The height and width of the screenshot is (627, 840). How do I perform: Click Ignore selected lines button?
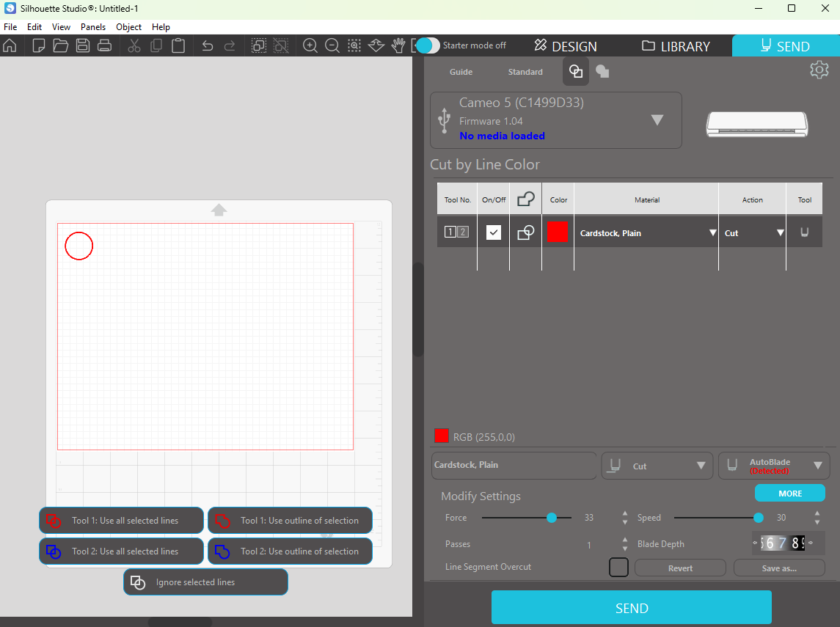pyautogui.click(x=205, y=582)
